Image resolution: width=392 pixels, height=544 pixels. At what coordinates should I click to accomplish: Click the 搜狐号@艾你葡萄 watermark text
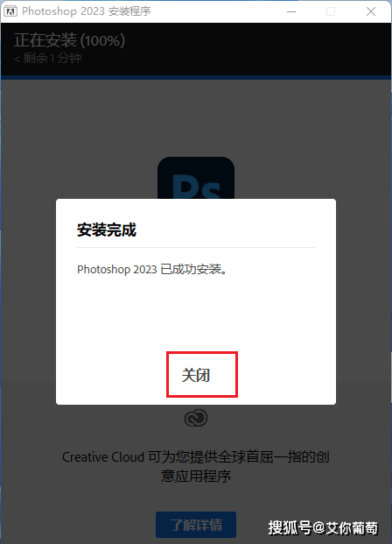point(323,528)
